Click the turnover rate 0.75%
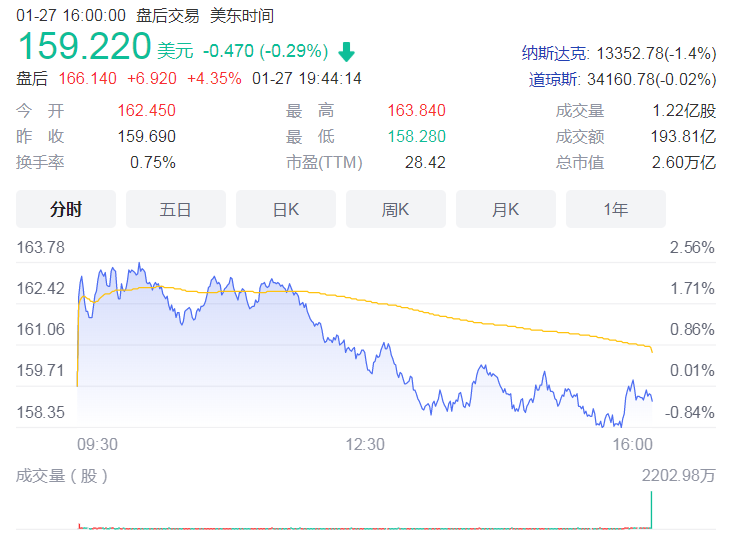Image resolution: width=735 pixels, height=545 pixels. [153, 163]
